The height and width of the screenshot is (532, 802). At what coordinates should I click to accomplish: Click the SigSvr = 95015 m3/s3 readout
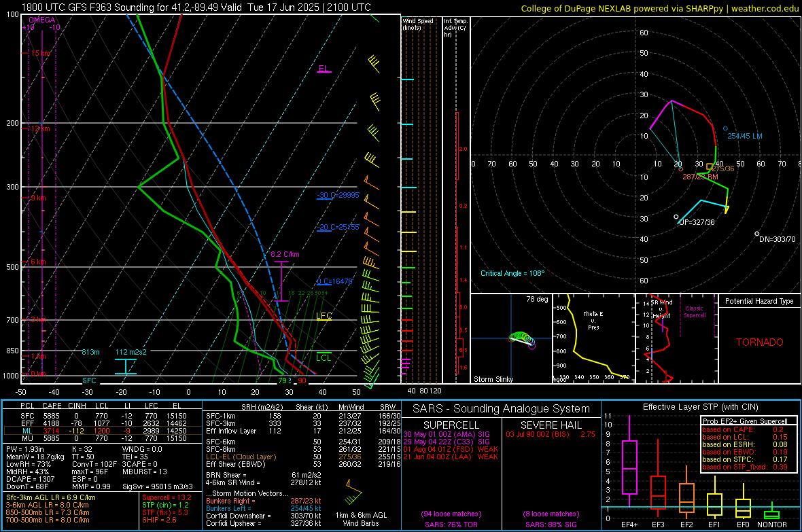[x=158, y=486]
